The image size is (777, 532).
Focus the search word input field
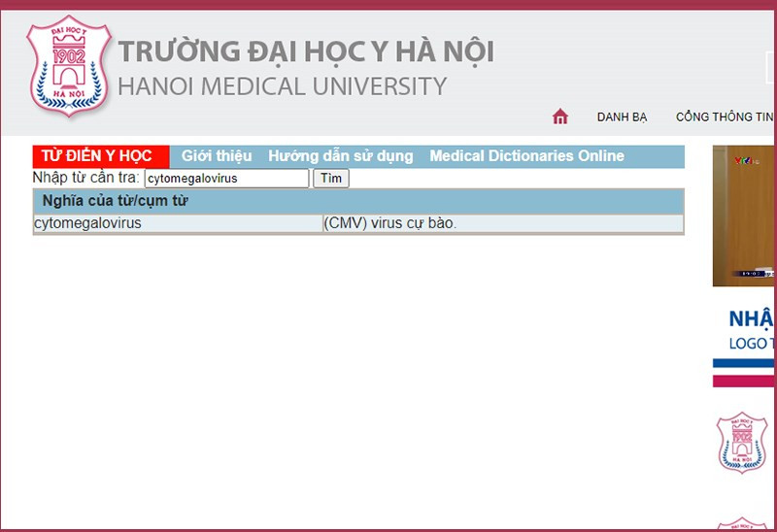(x=227, y=179)
